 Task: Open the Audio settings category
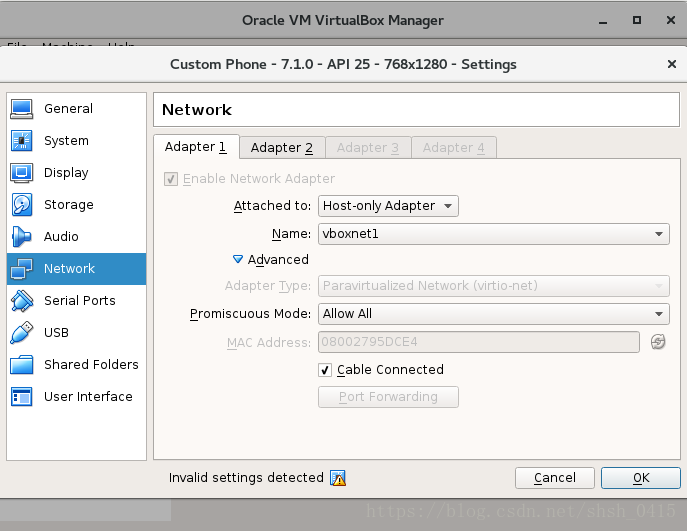tap(77, 237)
